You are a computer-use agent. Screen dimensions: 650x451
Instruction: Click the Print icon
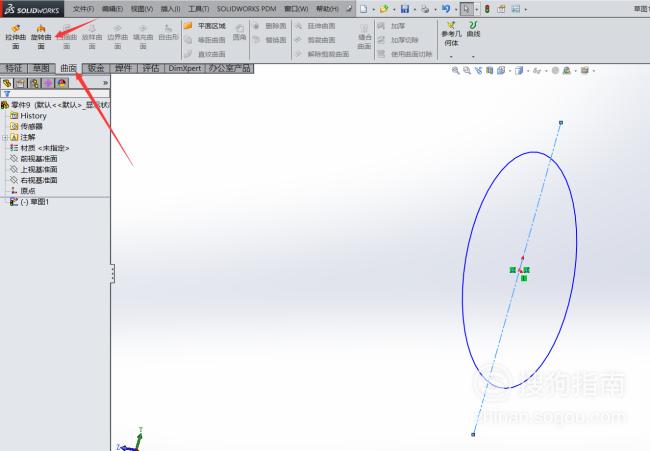[425, 9]
